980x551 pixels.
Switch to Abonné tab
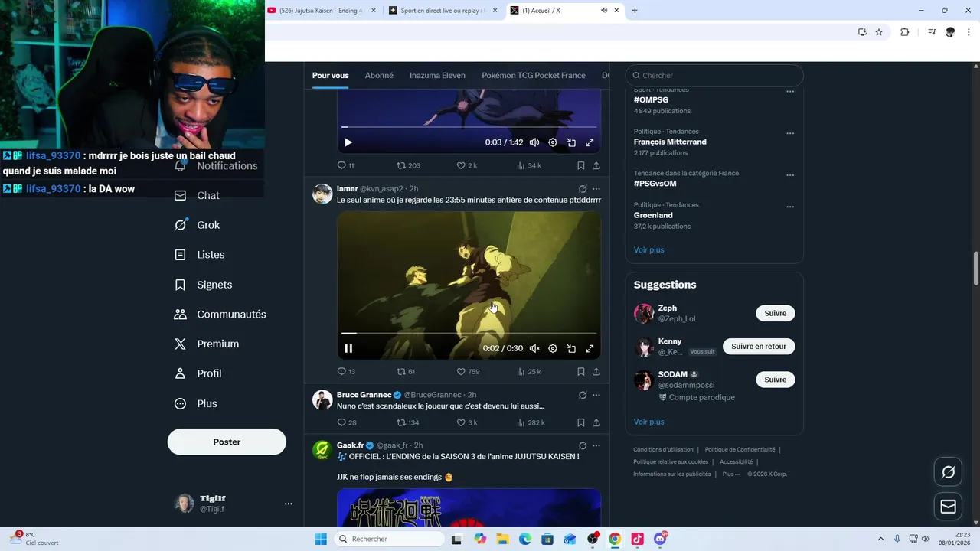tap(379, 75)
